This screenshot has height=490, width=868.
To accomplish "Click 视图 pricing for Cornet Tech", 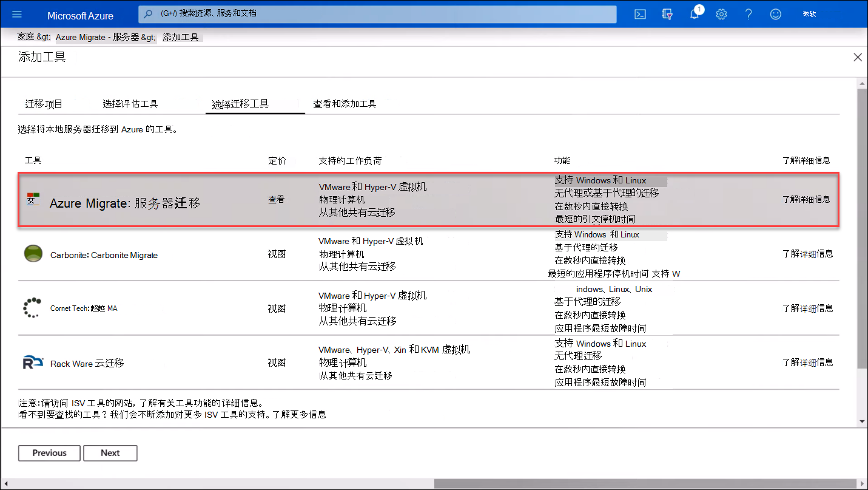I will pos(277,308).
